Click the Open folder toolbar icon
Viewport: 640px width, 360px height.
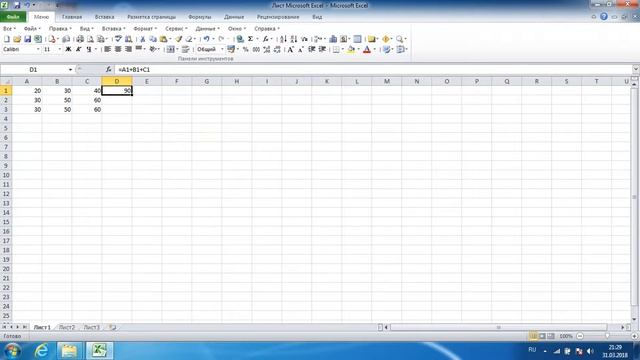17,39
